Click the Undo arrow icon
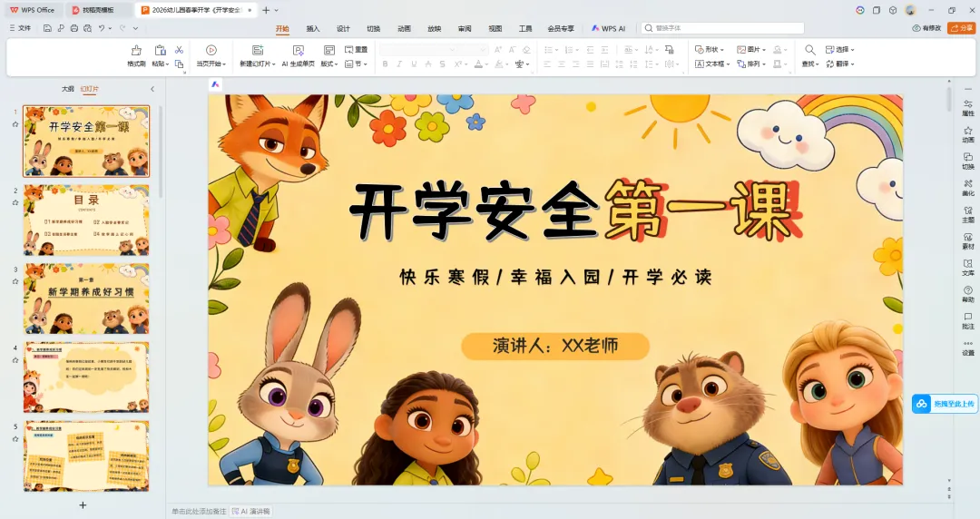980x519 pixels. pos(102,28)
